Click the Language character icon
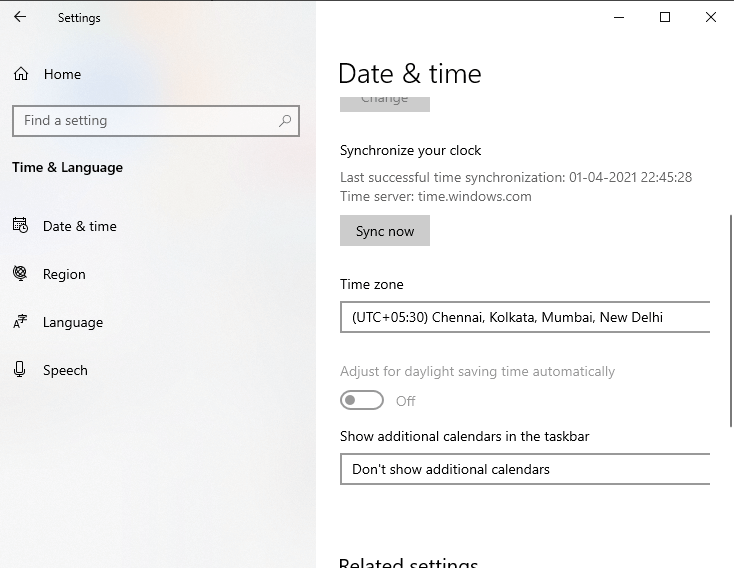Screen dimensions: 734x568 [x=20, y=322]
